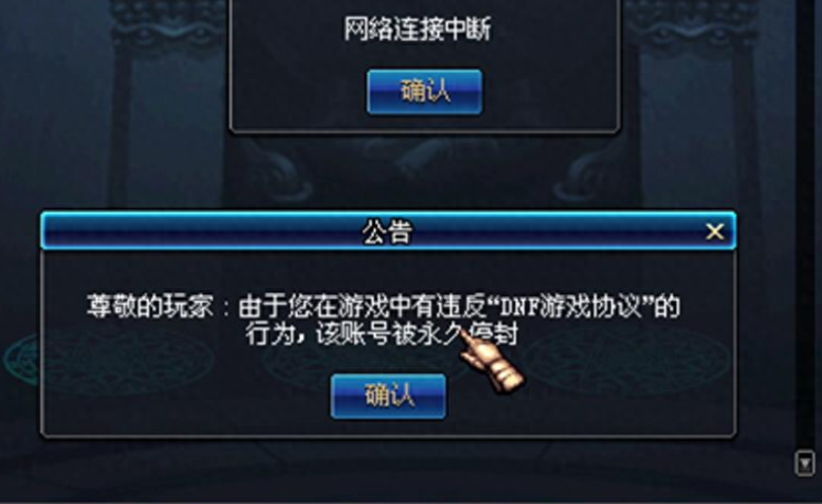Image resolution: width=822 pixels, height=504 pixels.
Task: Click empty panel space left of the lower 确认 button
Action: (x=187, y=396)
